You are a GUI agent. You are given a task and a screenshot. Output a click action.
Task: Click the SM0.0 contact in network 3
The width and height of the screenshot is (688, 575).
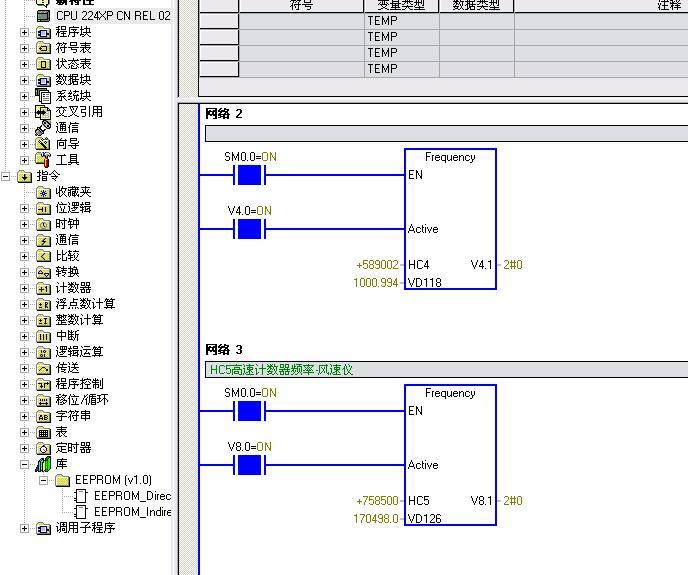[250, 411]
